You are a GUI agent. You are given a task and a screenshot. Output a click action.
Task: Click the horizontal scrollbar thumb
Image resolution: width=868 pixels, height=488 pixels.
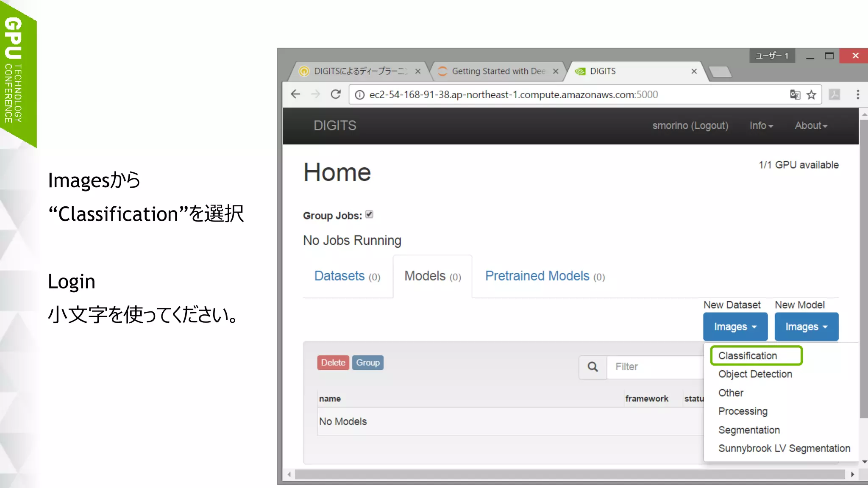pyautogui.click(x=570, y=474)
